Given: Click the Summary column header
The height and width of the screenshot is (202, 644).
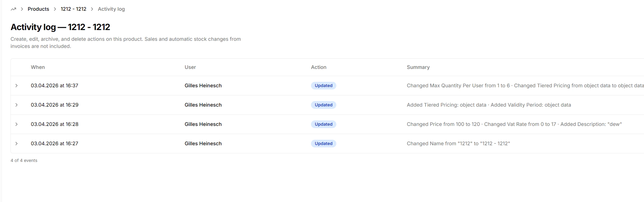Looking at the screenshot, I should (418, 67).
